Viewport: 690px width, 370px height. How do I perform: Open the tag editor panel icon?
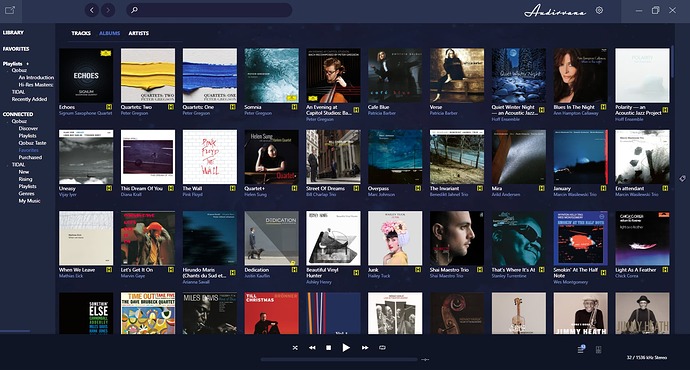tap(682, 179)
